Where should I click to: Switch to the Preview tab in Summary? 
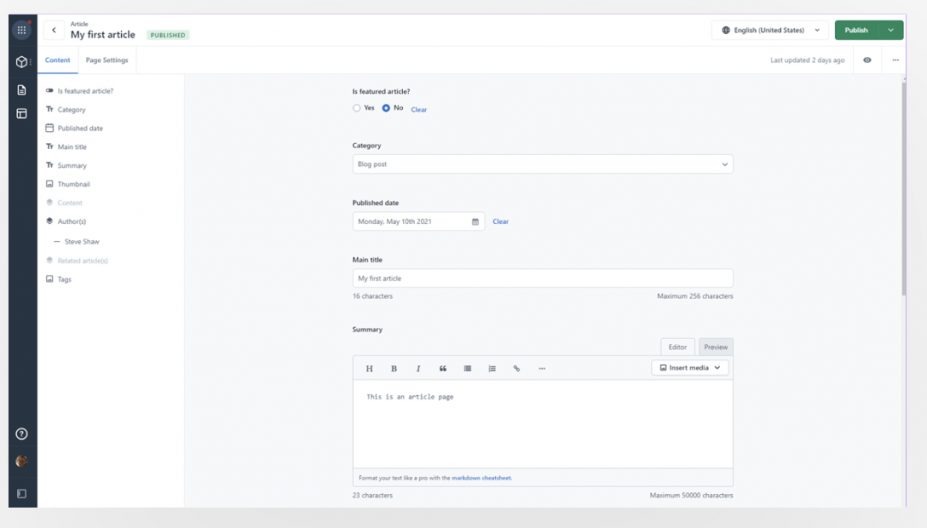(x=715, y=347)
